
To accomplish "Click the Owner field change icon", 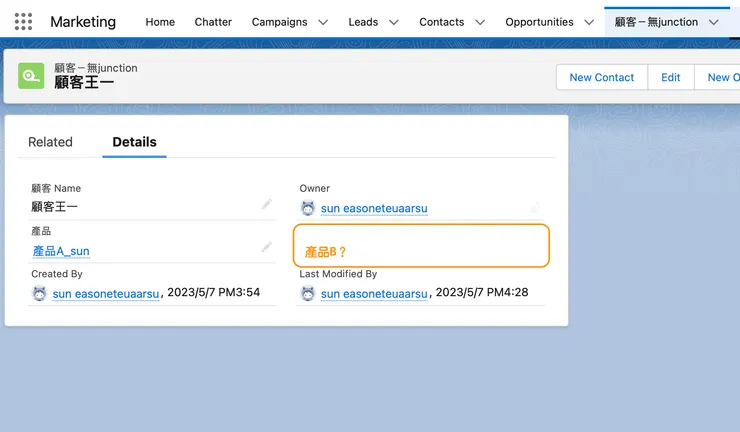I will click(x=536, y=208).
